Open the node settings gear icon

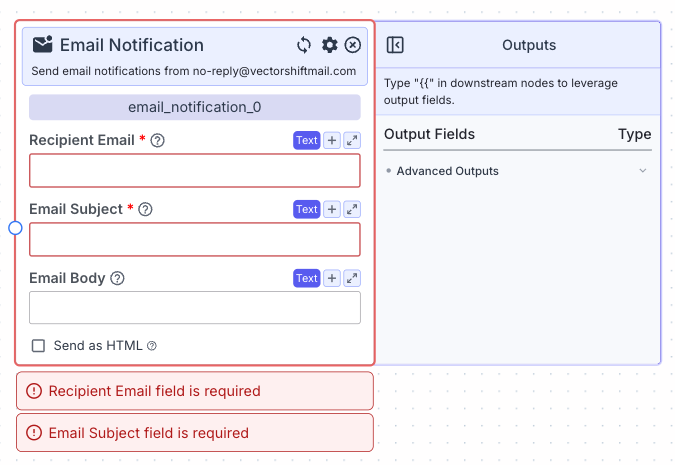pos(329,45)
